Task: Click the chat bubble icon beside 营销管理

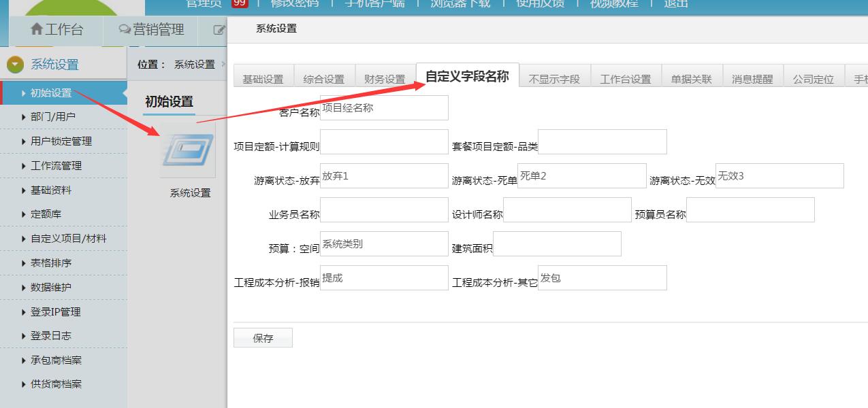Action: coord(125,29)
